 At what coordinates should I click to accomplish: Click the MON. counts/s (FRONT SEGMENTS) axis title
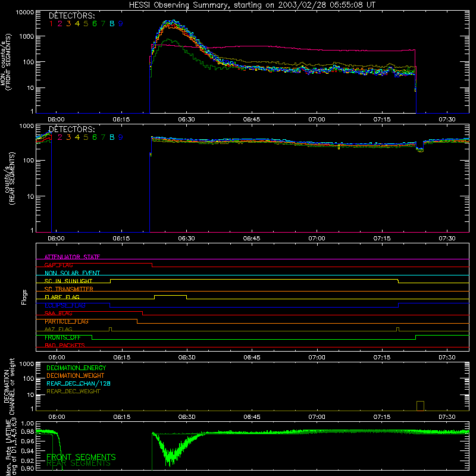pos(5,62)
